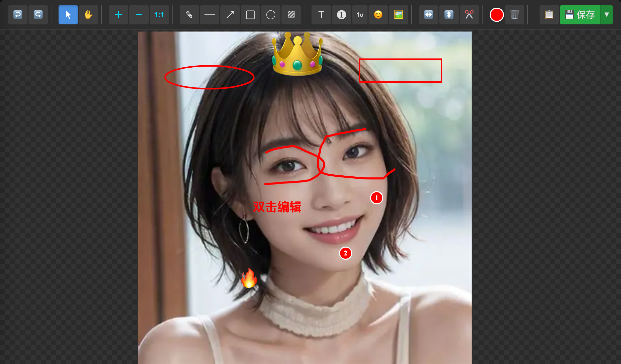This screenshot has height=364, width=621.
Task: Clear annotations with the trash can
Action: [x=515, y=15]
